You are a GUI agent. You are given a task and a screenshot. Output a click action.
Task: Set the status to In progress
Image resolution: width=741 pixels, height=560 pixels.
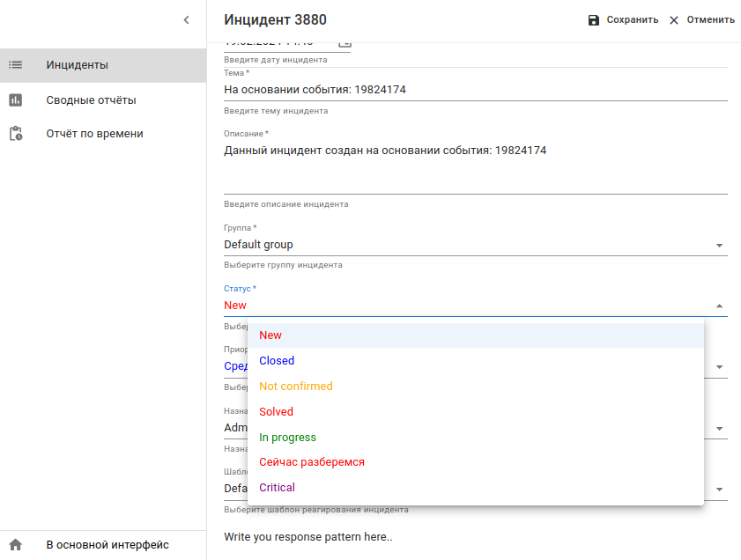(287, 438)
